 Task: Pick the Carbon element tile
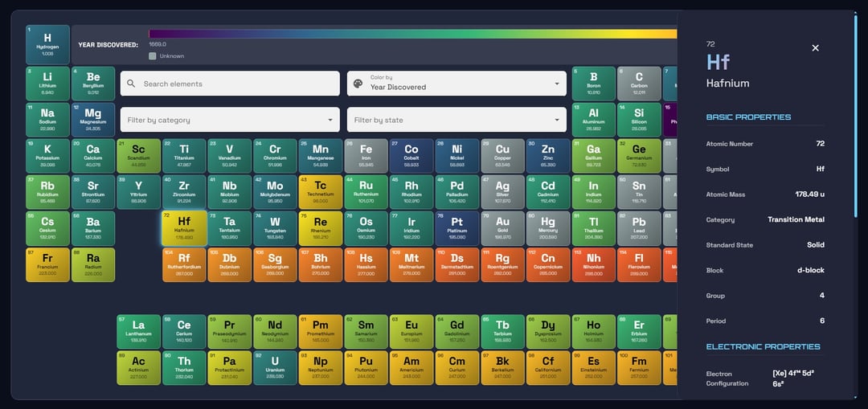[x=639, y=84]
